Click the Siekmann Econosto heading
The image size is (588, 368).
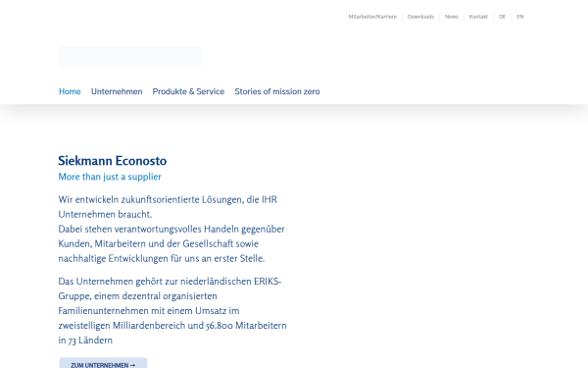click(113, 161)
